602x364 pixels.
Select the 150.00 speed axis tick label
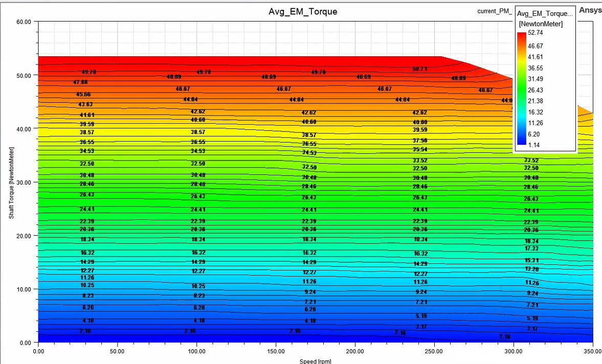click(x=276, y=351)
